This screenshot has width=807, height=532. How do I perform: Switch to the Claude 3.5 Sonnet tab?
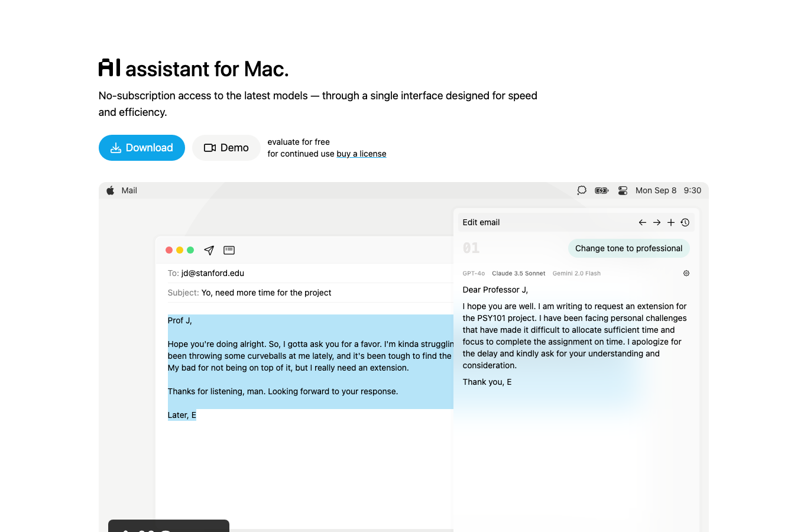click(518, 273)
